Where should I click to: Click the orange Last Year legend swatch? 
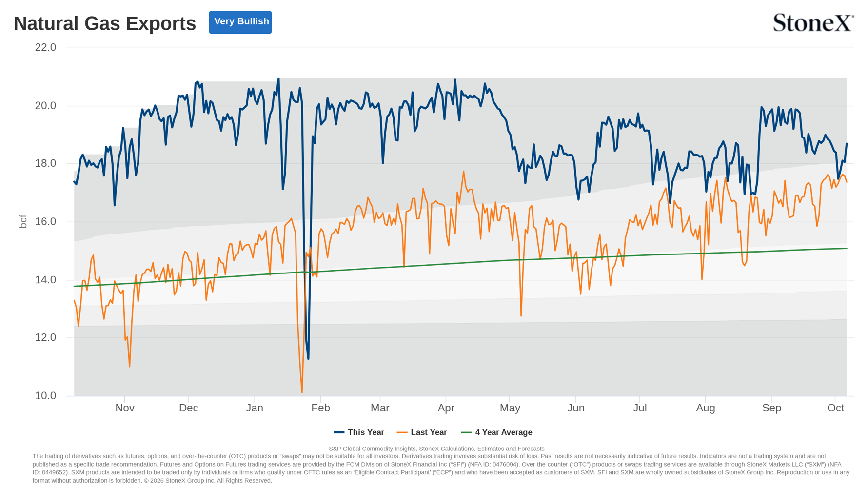tap(402, 432)
